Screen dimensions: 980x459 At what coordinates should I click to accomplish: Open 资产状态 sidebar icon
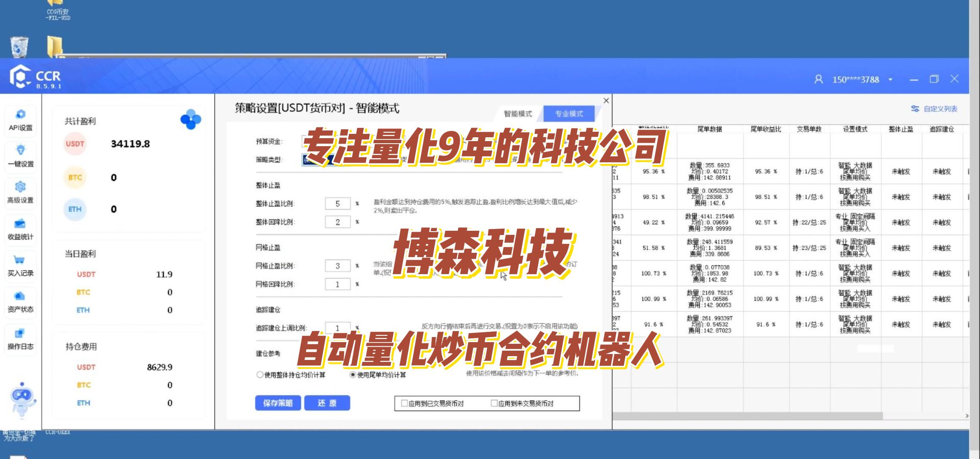pyautogui.click(x=20, y=296)
